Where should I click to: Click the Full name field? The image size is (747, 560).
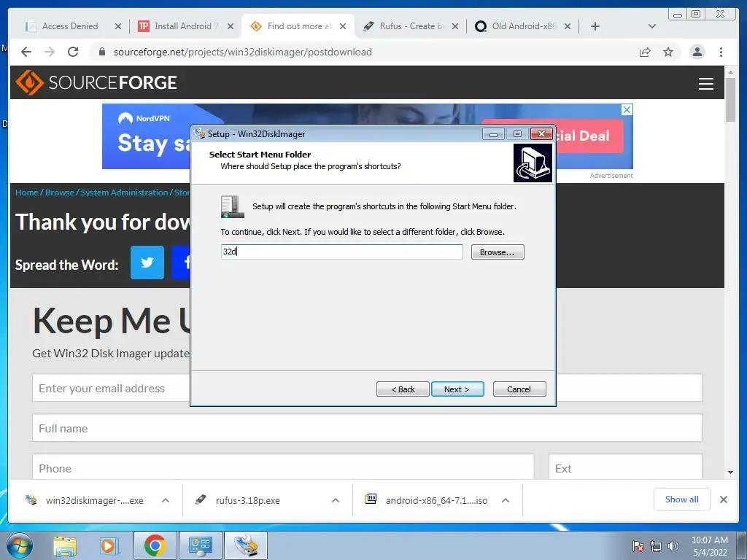coord(368,428)
